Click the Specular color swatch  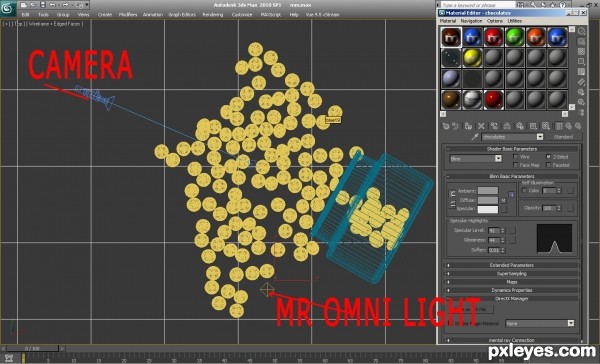click(488, 209)
